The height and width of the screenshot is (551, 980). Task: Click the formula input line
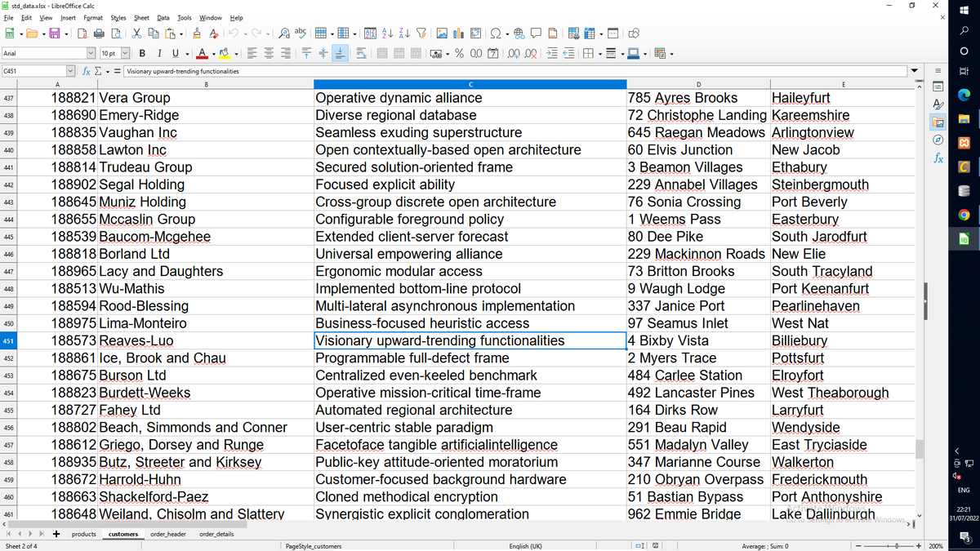point(514,71)
